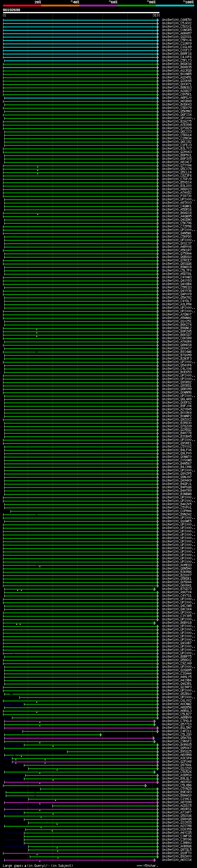The height and width of the screenshot is (868, 197).
Task: Click the purple alignment bar beside UniRef100_A6UVG0
Action: tap(81, 782)
